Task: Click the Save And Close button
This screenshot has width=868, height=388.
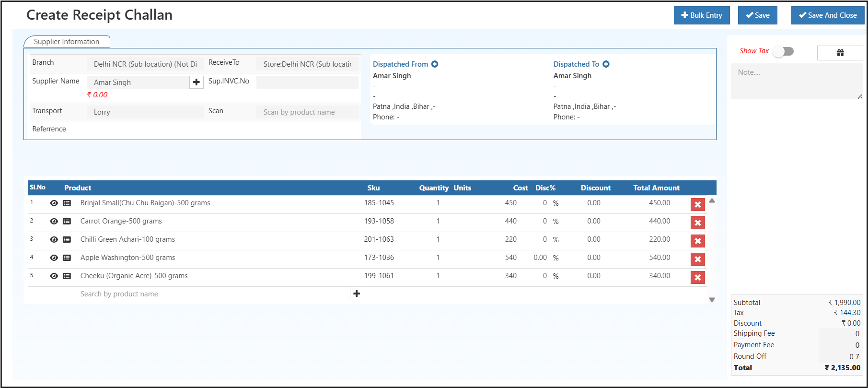Action: point(827,15)
